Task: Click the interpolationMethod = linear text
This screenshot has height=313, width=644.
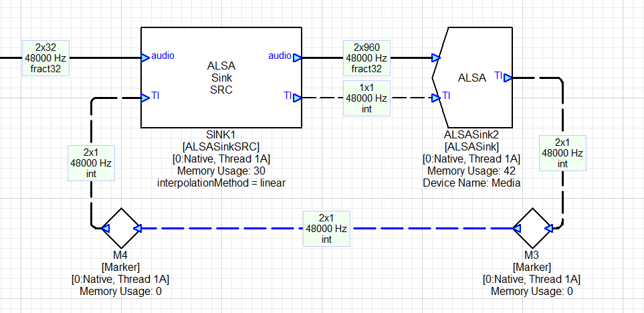Action: click(x=221, y=183)
